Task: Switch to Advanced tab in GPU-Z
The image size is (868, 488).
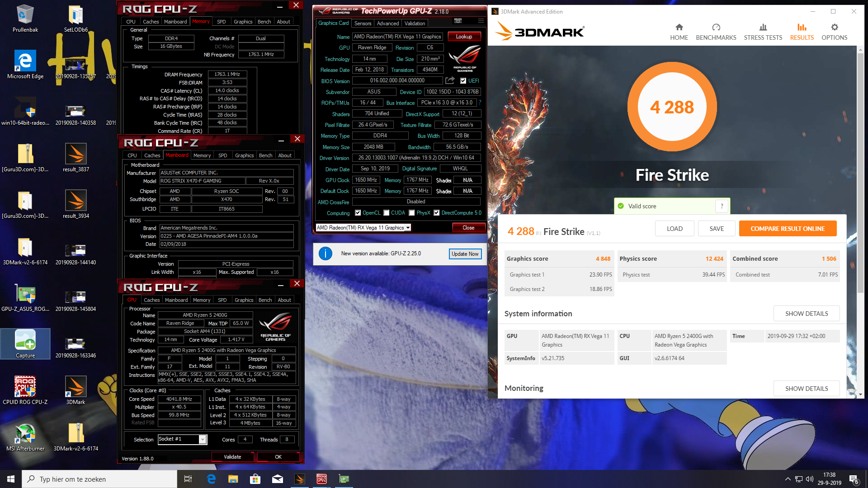Action: pos(388,23)
